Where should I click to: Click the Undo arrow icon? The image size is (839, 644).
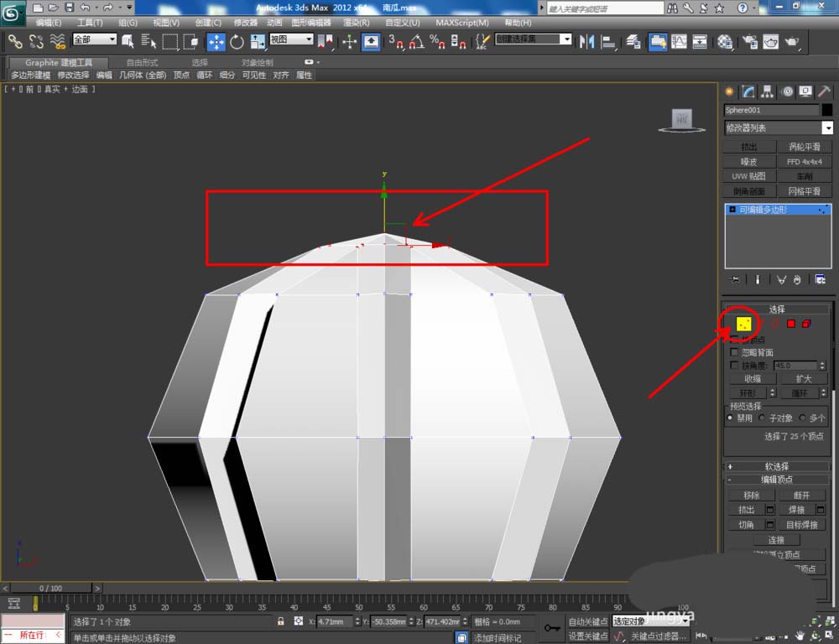(x=85, y=8)
